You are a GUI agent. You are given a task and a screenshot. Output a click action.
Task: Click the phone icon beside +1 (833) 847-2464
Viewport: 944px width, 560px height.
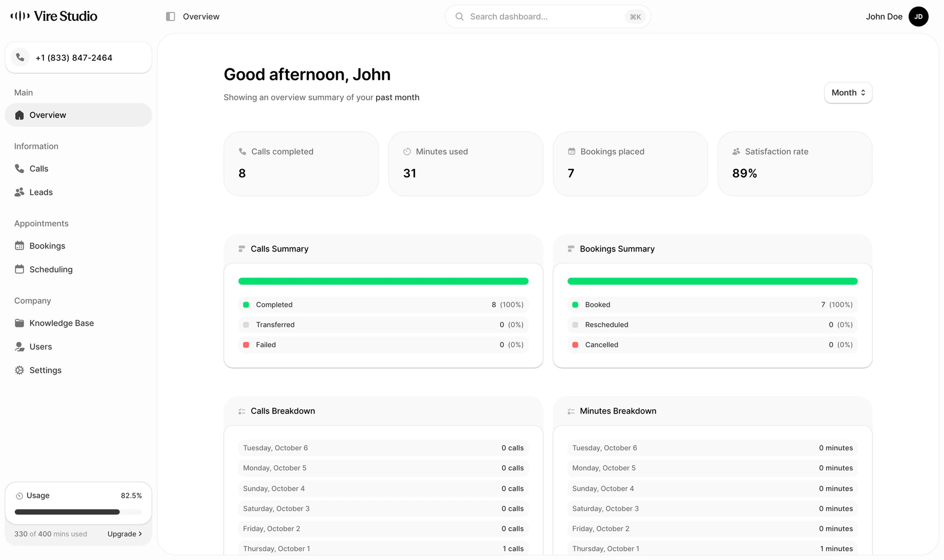tap(20, 57)
